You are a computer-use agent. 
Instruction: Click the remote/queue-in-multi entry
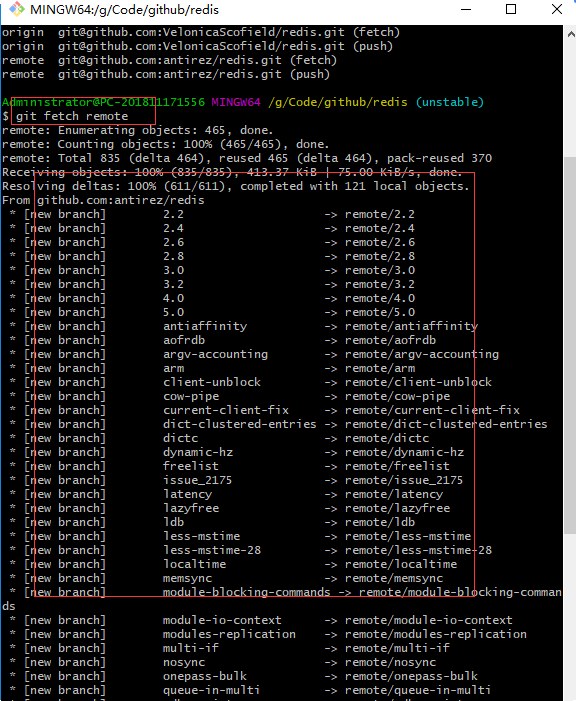click(418, 690)
